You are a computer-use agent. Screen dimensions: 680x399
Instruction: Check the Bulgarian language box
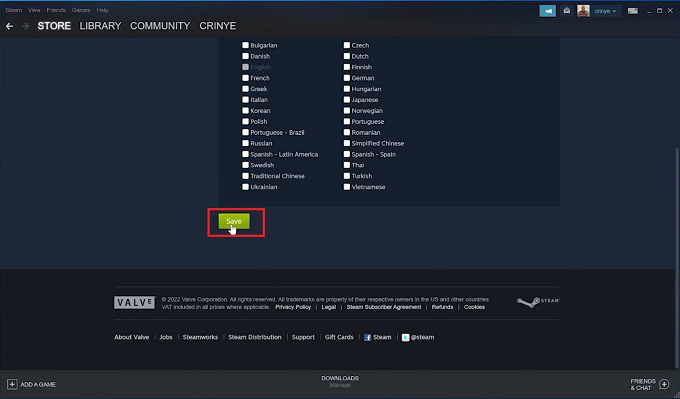[245, 45]
